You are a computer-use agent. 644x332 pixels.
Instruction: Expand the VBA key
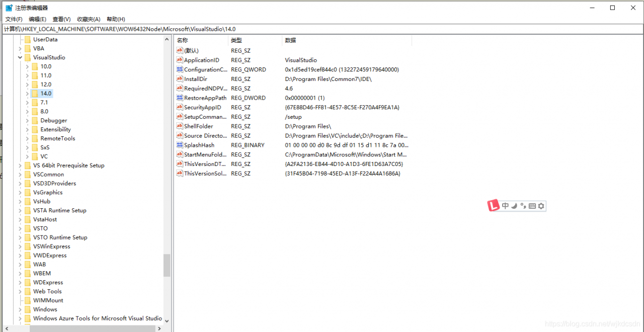pyautogui.click(x=20, y=48)
